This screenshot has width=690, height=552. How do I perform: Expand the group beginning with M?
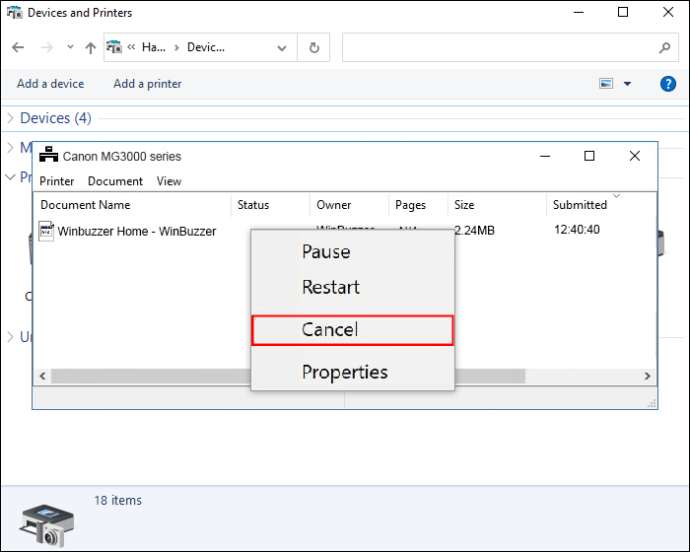pyautogui.click(x=11, y=147)
